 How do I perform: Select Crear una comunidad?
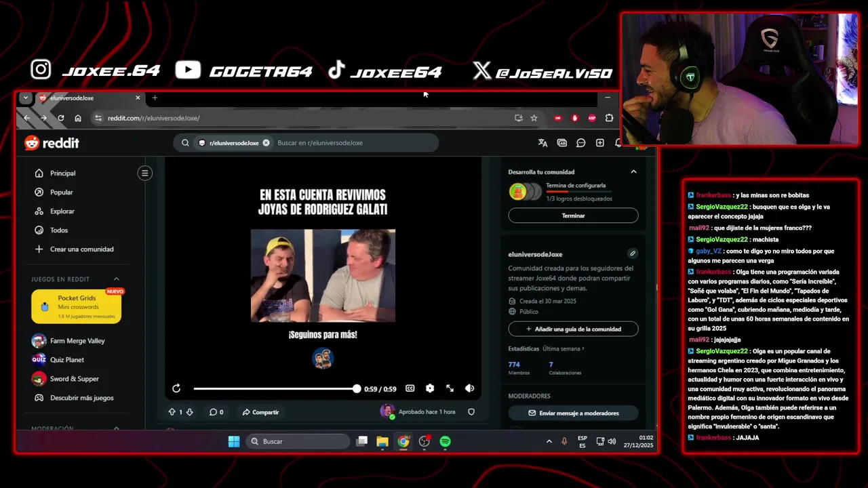pos(80,249)
